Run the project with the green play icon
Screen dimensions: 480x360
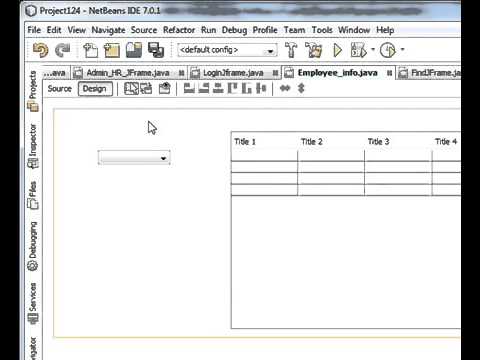tap(337, 50)
